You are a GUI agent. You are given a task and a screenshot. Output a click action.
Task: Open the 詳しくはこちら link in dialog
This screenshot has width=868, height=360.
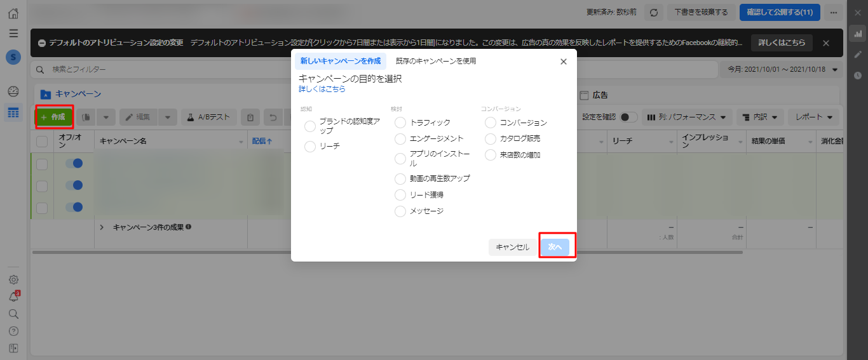[x=322, y=90]
